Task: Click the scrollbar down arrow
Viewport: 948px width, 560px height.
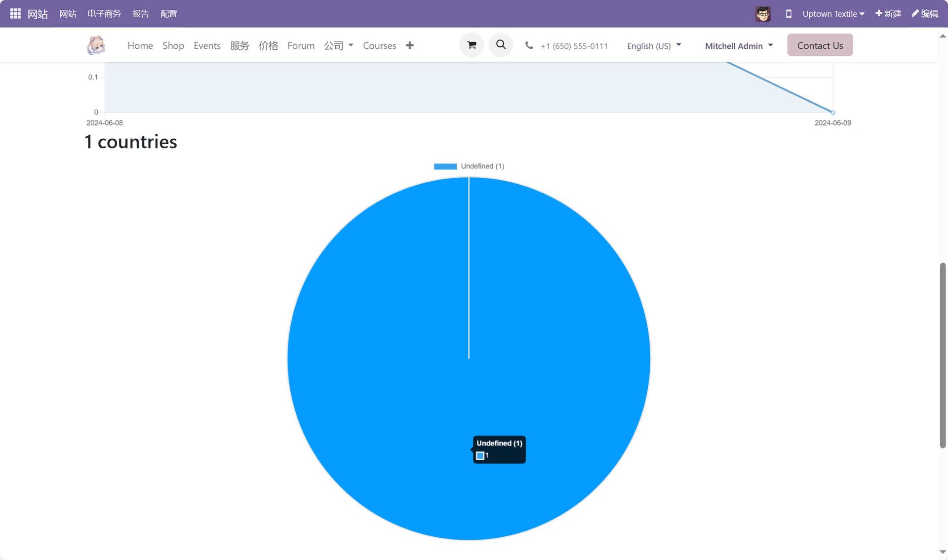Action: click(943, 552)
